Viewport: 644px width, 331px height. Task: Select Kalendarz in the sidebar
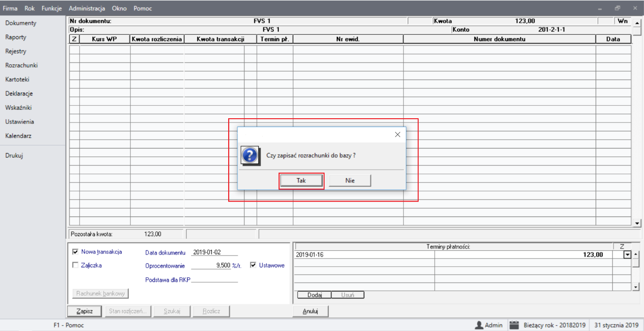click(18, 136)
